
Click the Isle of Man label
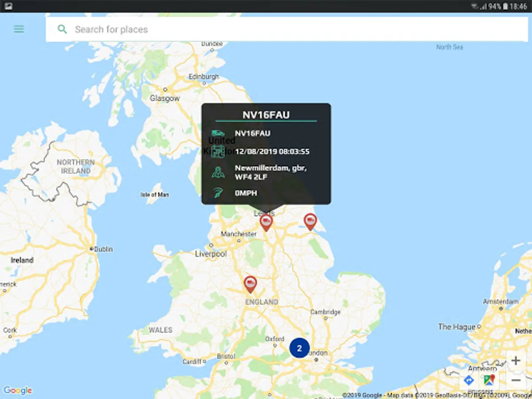tap(154, 195)
